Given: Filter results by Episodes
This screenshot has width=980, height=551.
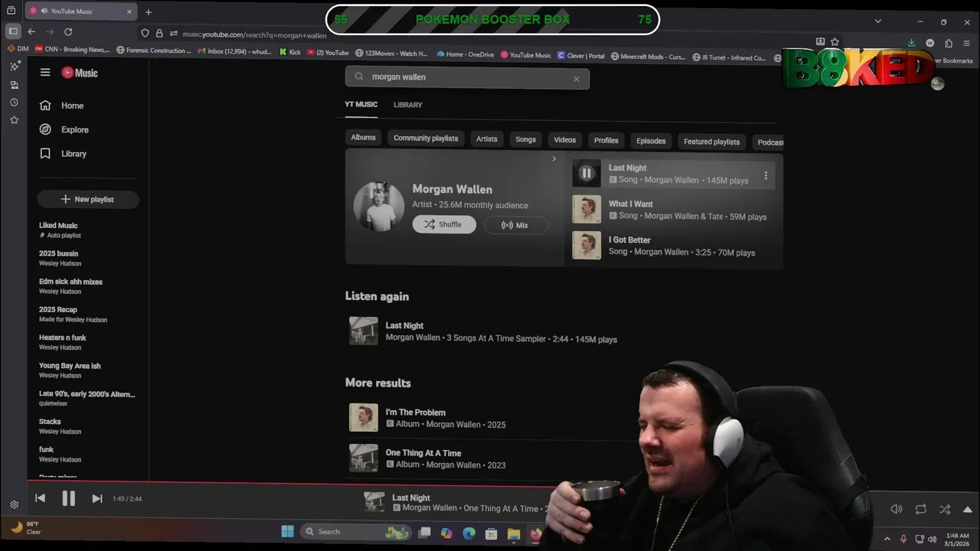Looking at the screenshot, I should pyautogui.click(x=651, y=141).
